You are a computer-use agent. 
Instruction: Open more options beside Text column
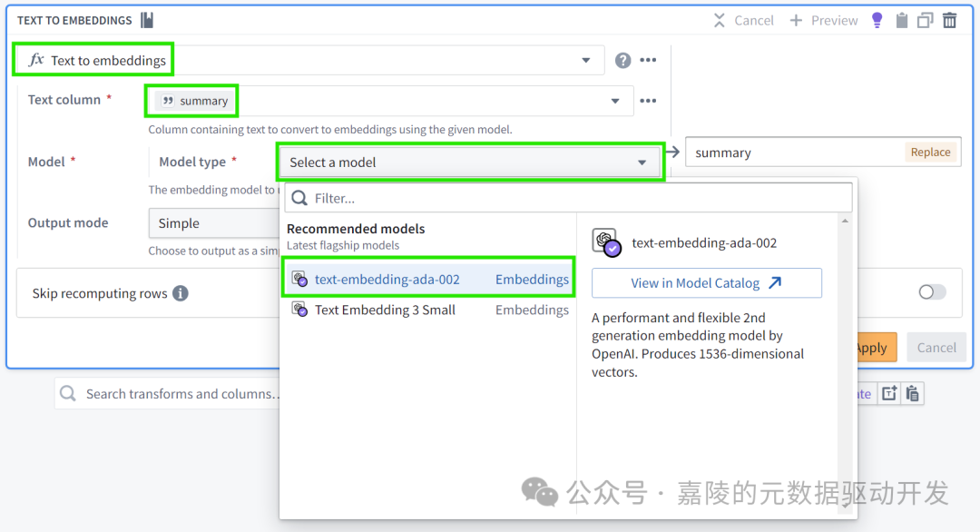[648, 101]
